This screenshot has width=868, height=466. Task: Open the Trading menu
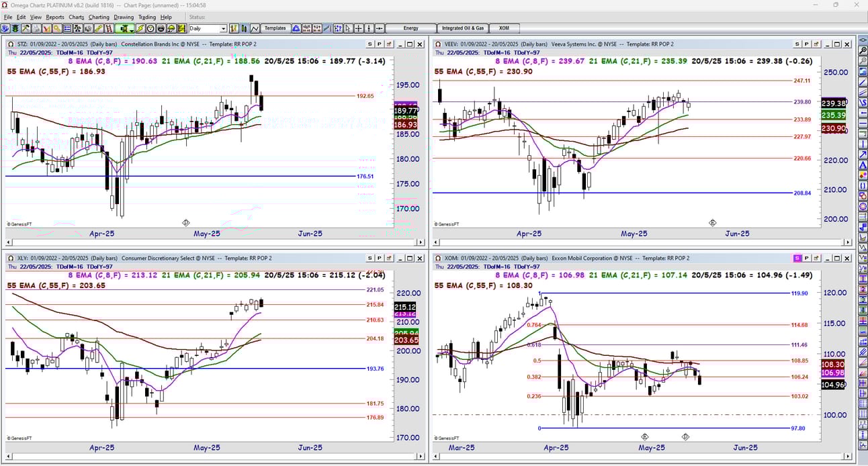(146, 17)
